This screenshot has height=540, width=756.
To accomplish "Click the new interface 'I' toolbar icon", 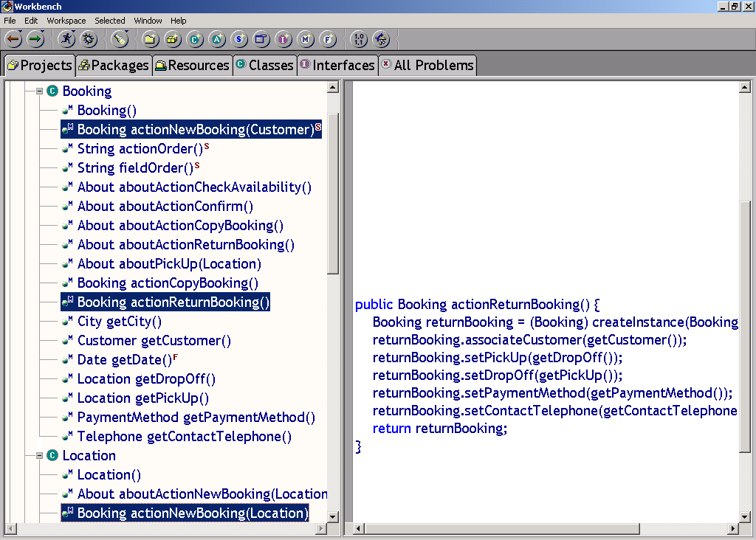I will (283, 39).
